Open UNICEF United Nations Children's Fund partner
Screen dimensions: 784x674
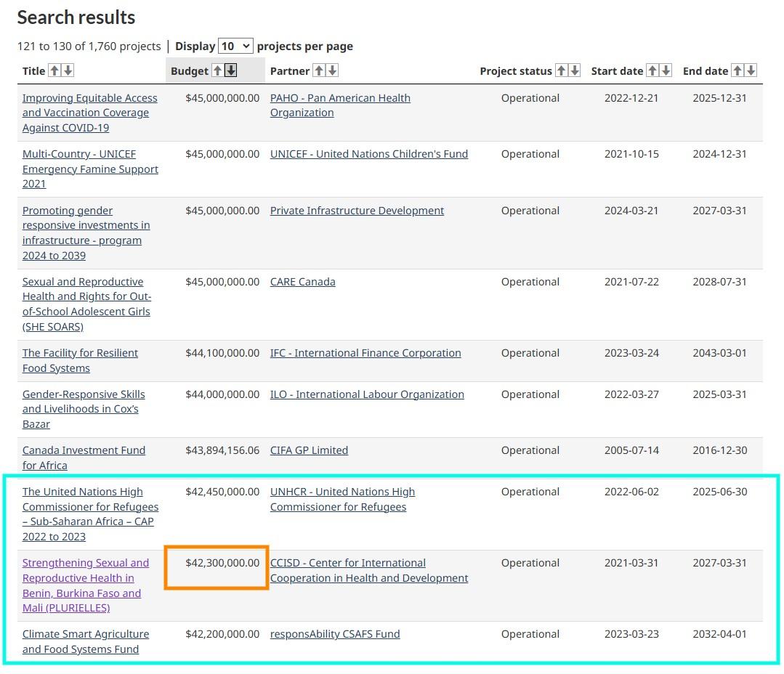[x=369, y=155]
